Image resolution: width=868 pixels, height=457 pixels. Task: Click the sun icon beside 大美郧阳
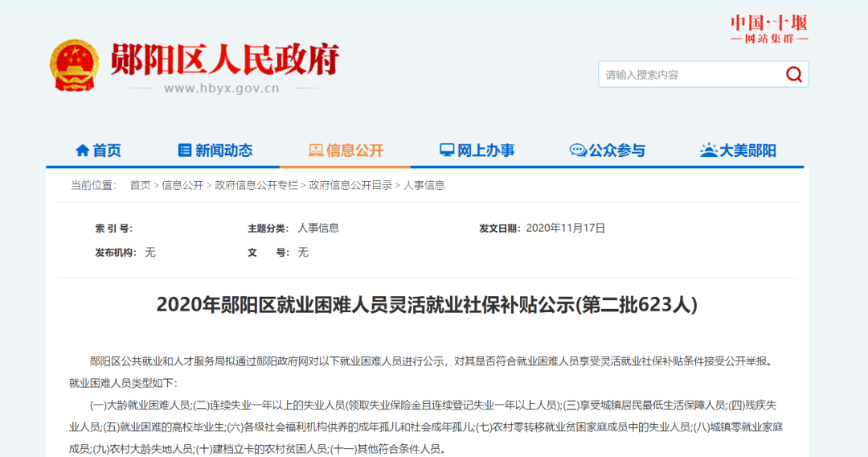(708, 150)
